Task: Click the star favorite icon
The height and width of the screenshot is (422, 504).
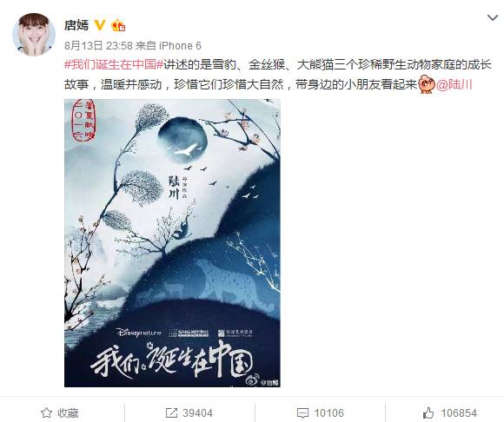Action: [x=47, y=412]
